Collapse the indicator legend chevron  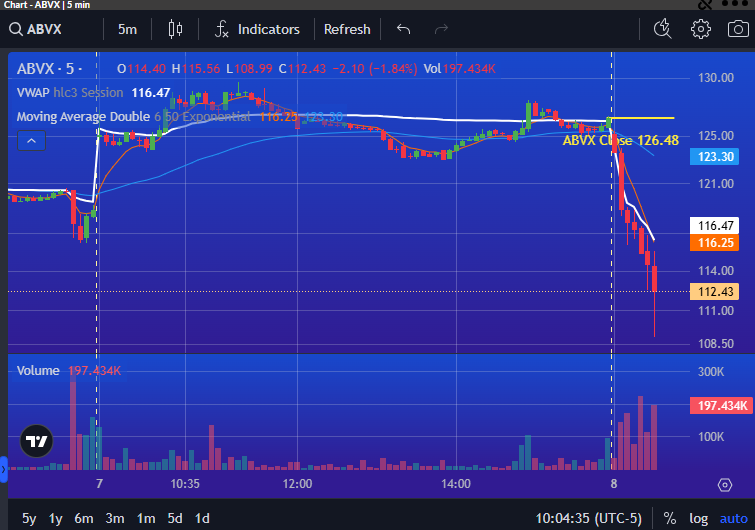coord(31,141)
